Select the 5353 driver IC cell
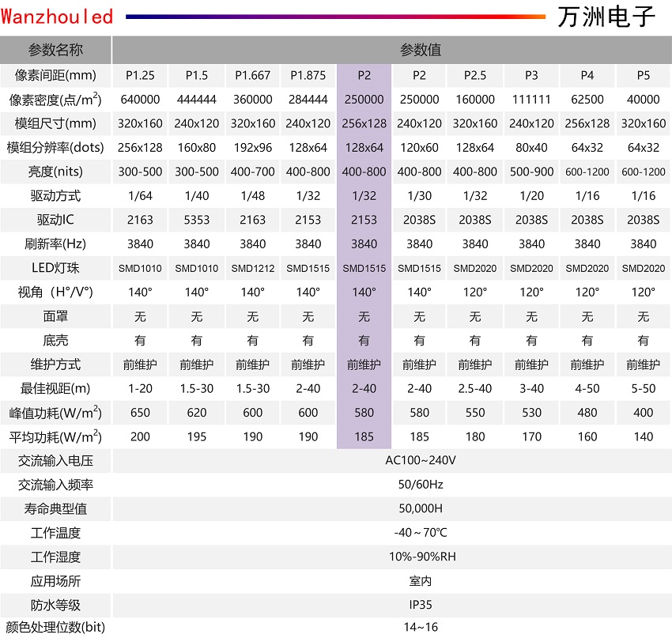 [197, 220]
